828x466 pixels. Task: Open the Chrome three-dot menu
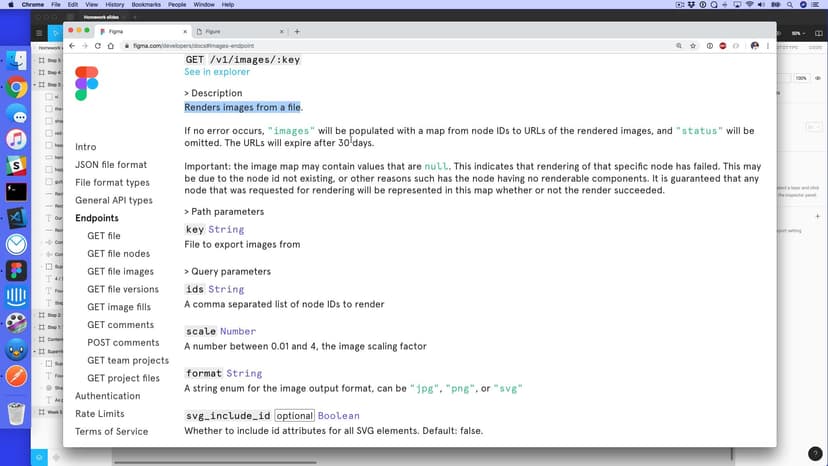tap(766, 46)
